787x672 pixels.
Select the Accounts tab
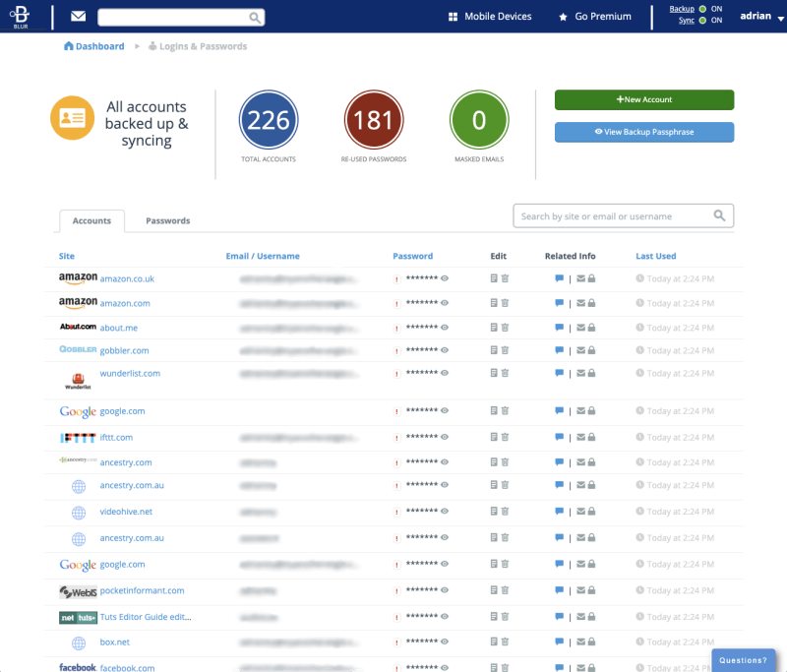[91, 220]
